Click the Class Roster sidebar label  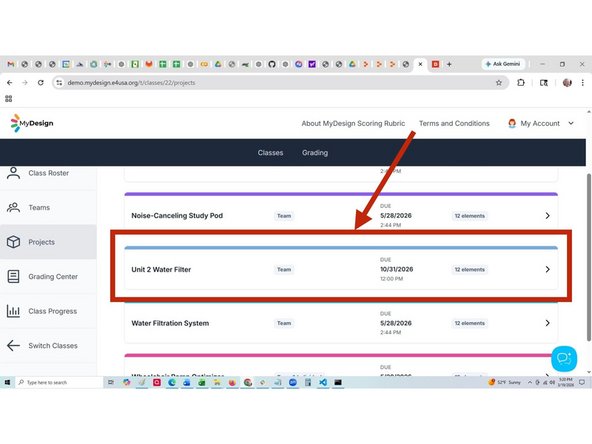pyautogui.click(x=49, y=173)
